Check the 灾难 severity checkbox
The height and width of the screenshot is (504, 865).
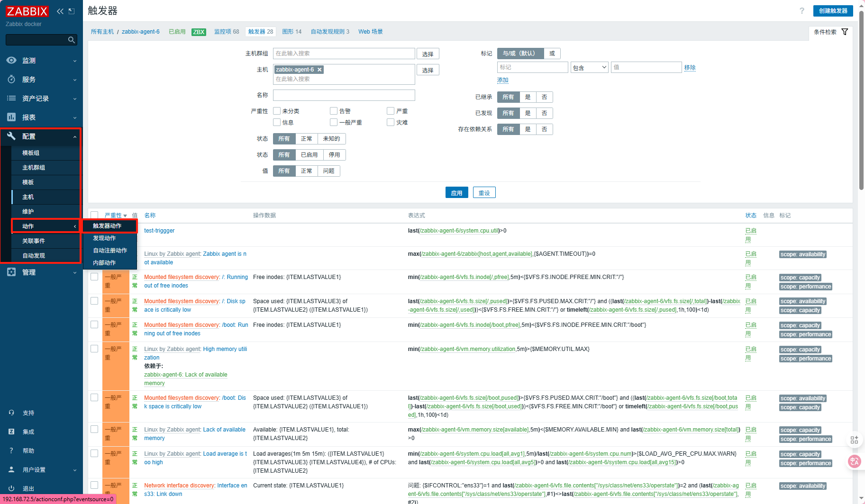point(391,122)
